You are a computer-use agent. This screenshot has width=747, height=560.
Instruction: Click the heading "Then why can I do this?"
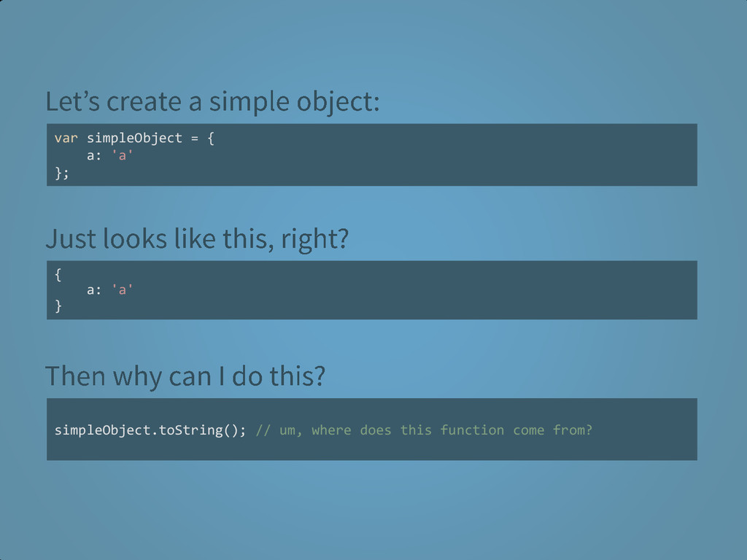(x=185, y=376)
